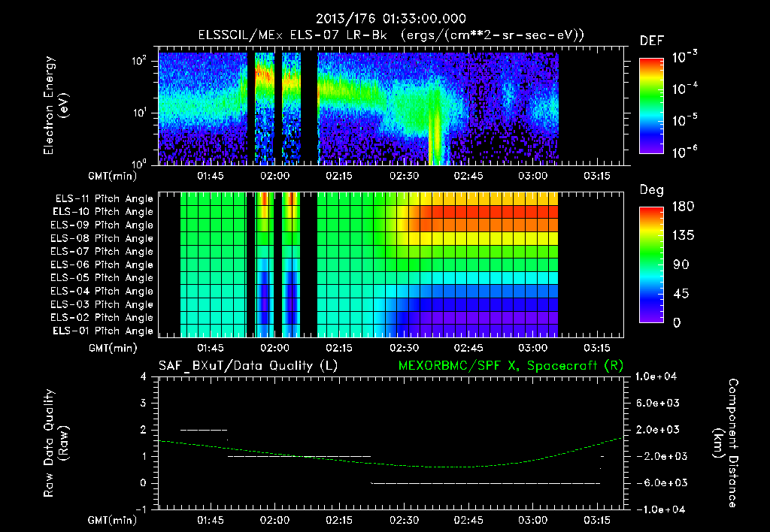Click ELS-11 Pitch Angle row label
This screenshot has height=532, width=770.
104,199
